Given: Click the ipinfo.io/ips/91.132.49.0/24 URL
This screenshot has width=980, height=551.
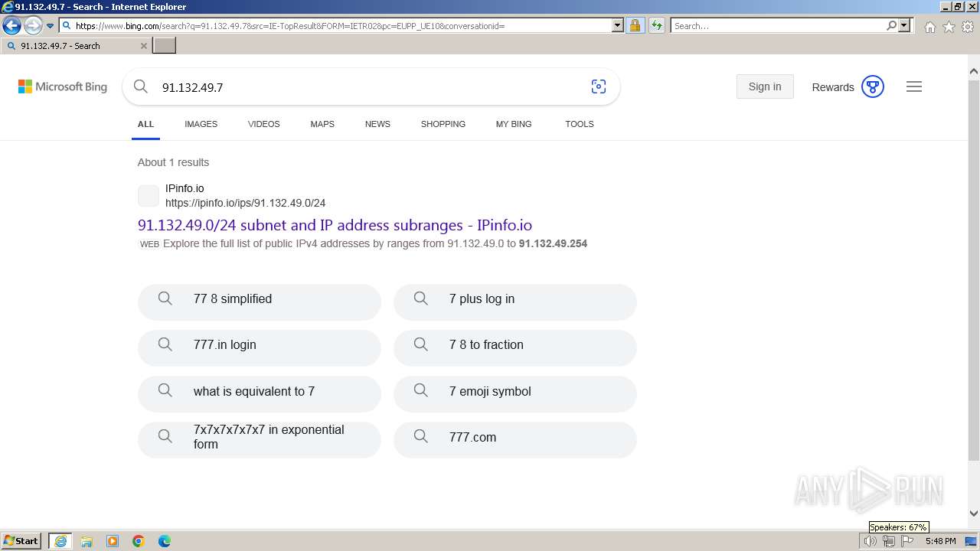Looking at the screenshot, I should (245, 203).
